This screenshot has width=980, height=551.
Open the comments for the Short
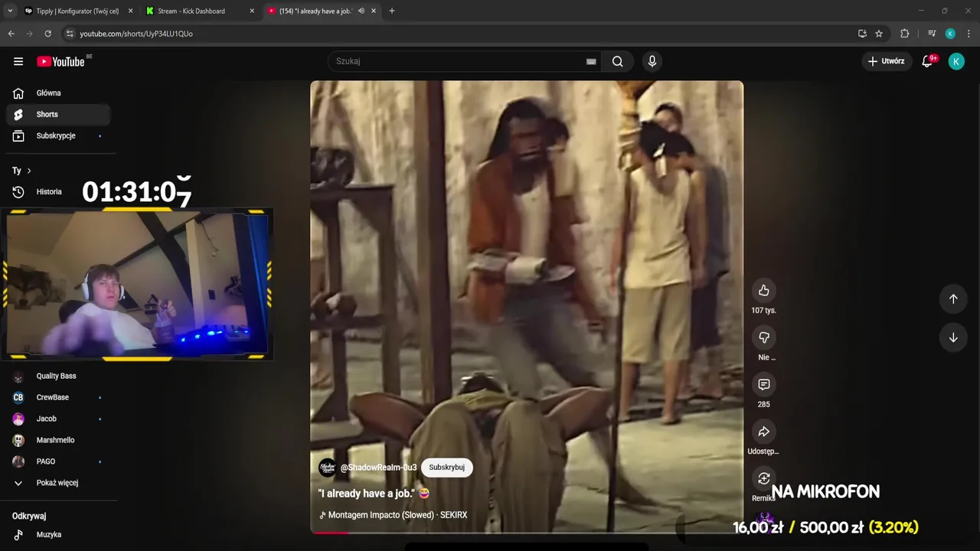(x=763, y=385)
